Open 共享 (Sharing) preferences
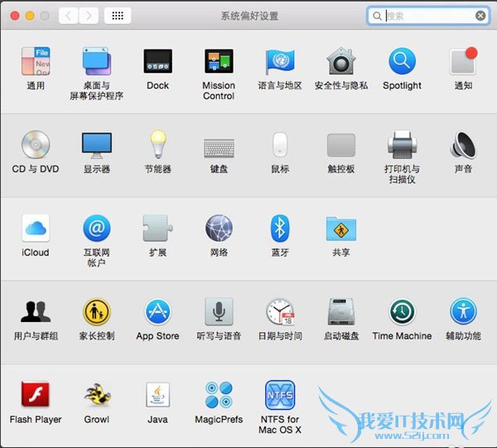This screenshot has width=497, height=448. coord(341,229)
